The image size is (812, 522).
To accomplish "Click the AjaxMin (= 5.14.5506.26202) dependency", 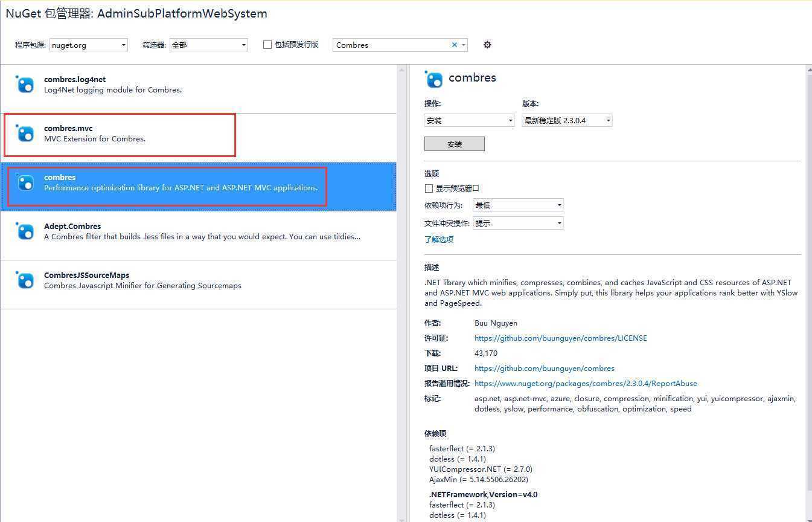I will click(479, 479).
